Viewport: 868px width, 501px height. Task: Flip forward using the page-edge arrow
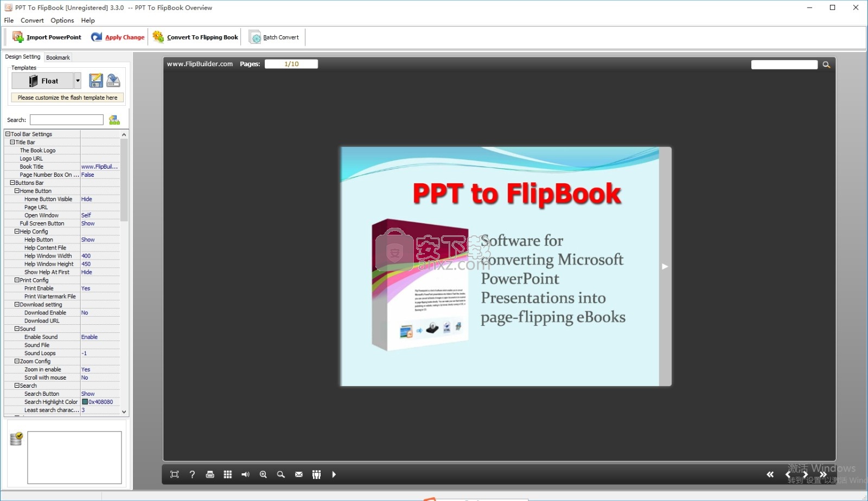665,266
